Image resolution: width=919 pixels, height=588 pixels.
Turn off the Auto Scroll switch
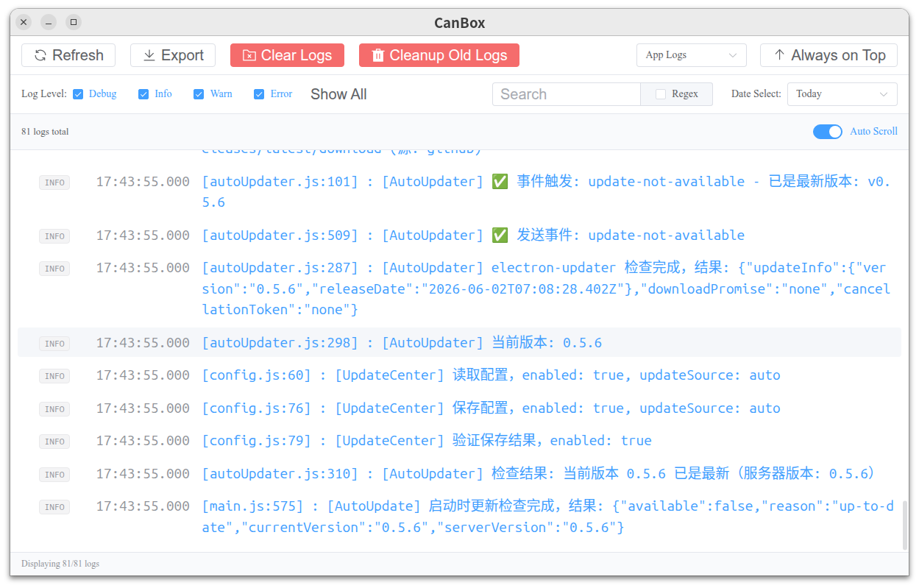click(x=828, y=132)
